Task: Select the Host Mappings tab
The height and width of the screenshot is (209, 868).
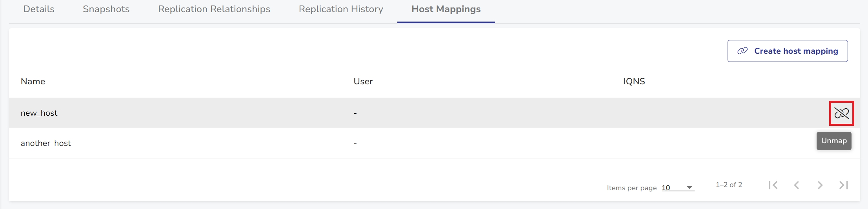Action: pos(446,9)
